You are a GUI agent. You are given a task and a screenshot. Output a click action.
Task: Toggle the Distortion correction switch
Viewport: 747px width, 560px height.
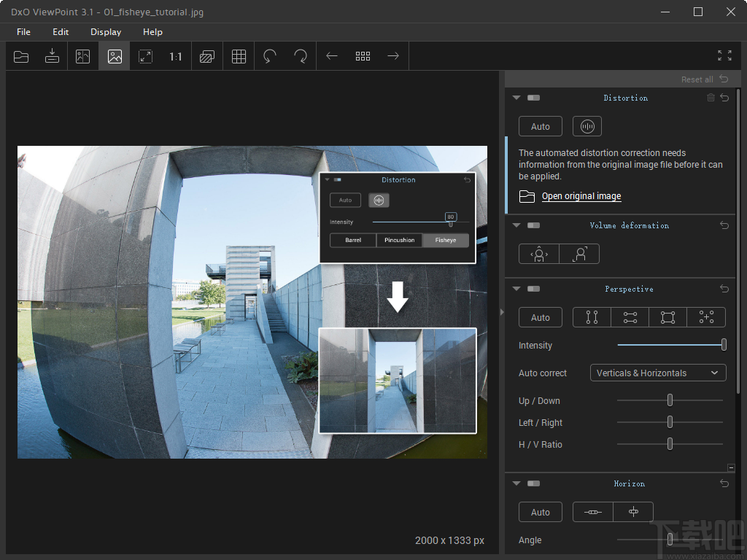[533, 98]
